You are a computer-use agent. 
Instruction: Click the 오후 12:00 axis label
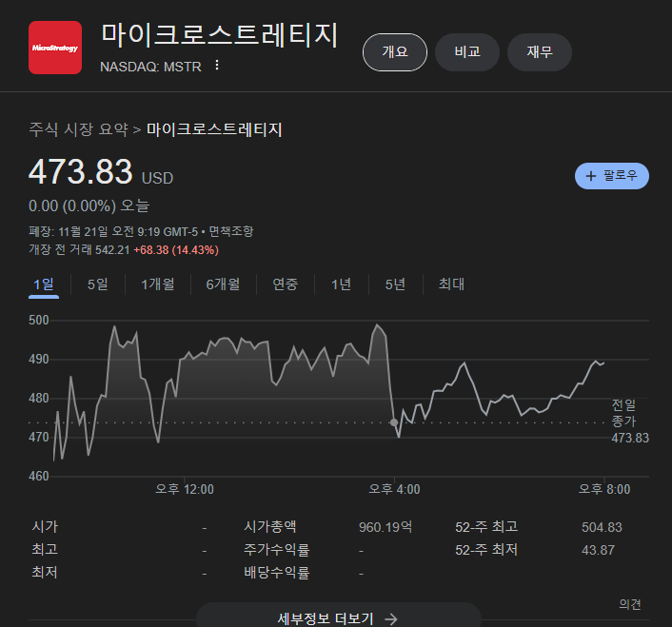185,489
